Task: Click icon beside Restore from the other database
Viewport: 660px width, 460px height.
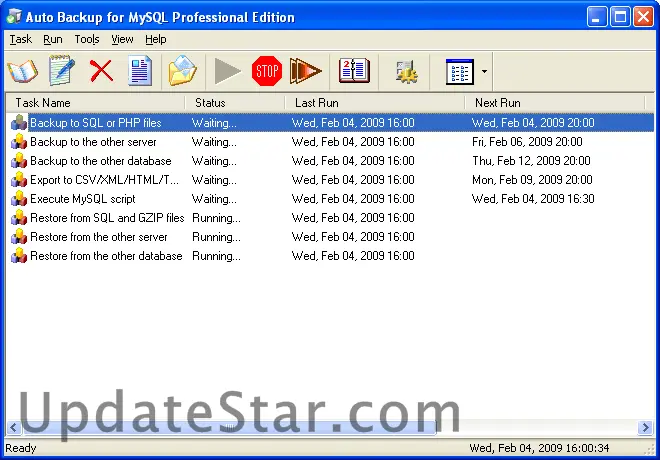Action: (19, 255)
